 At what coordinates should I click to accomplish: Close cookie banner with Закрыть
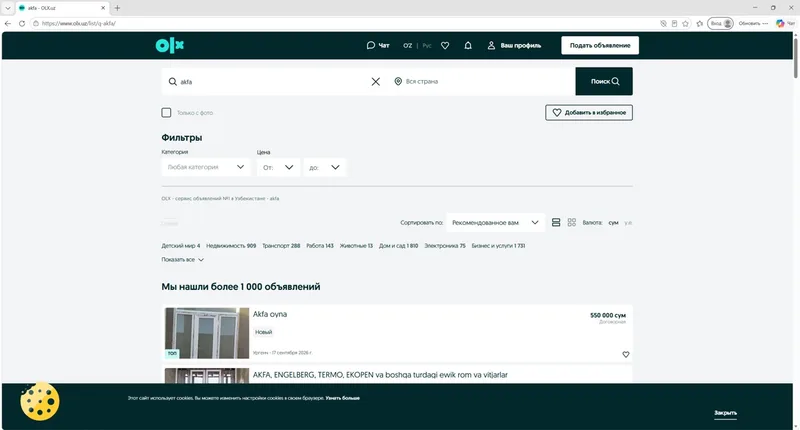pos(725,413)
